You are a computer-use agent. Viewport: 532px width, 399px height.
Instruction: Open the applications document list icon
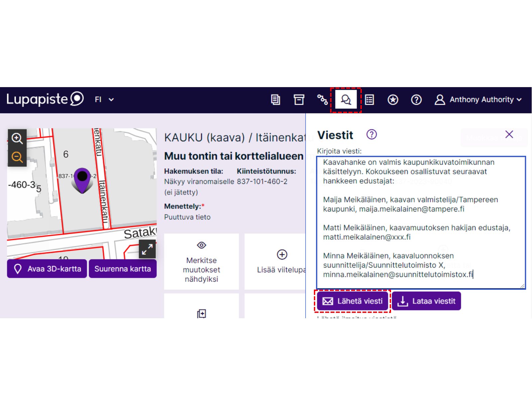point(275,99)
